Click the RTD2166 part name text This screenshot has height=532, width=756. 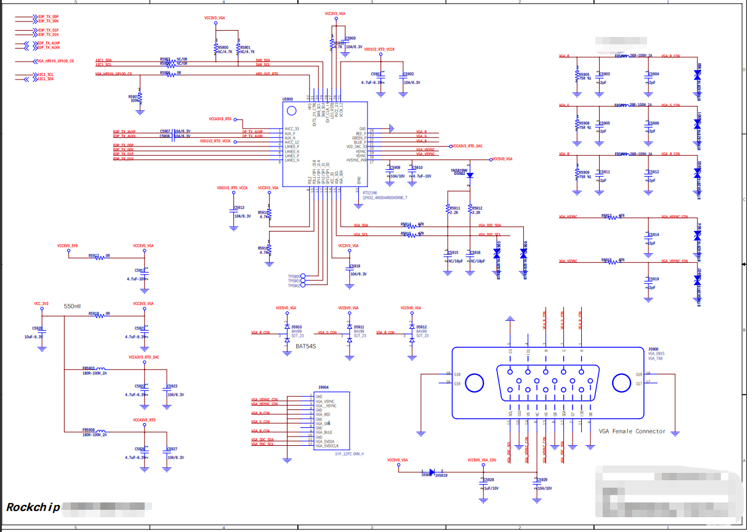370,193
